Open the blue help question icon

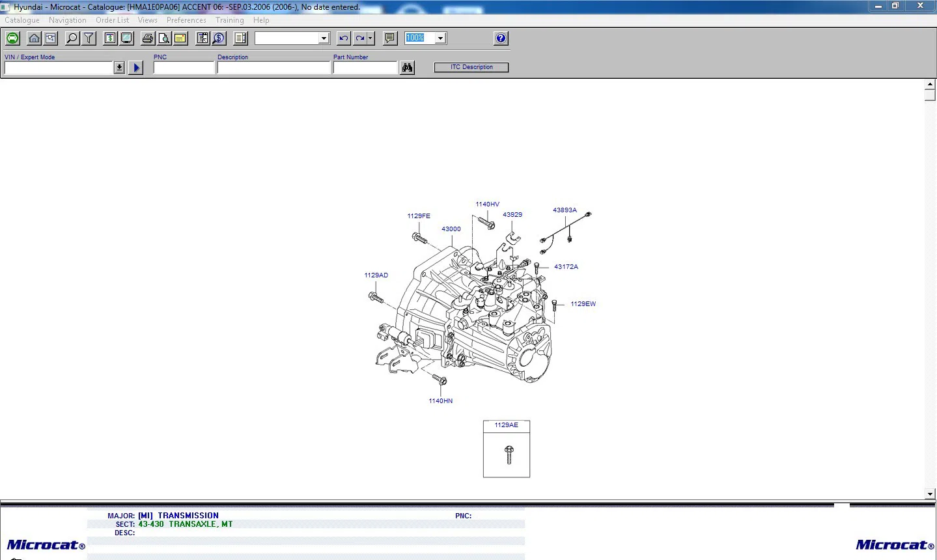pos(501,38)
